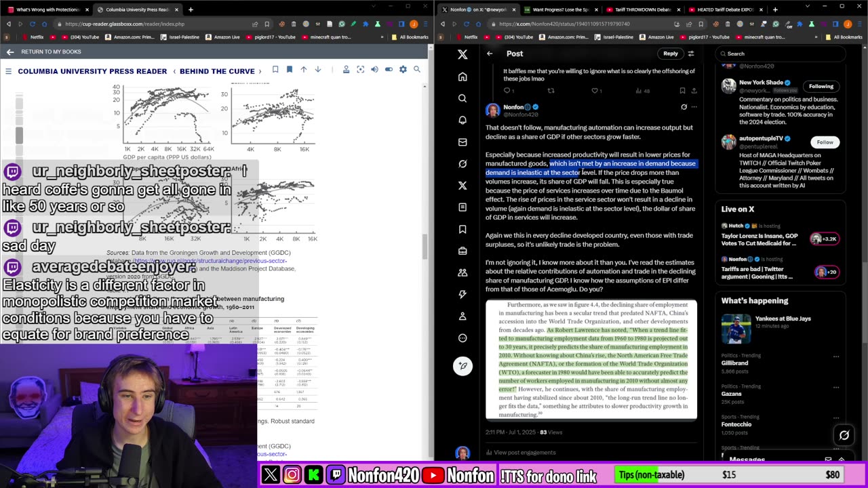The height and width of the screenshot is (488, 868).
Task: Open three-dot menu for Gazans trend
Action: point(835,386)
